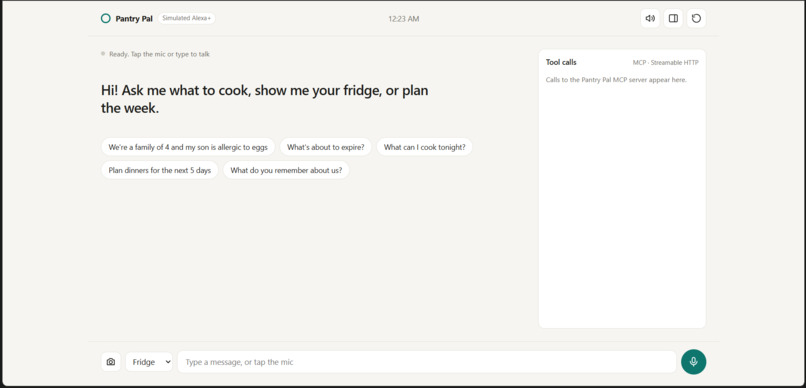Tap the green microphone button
The height and width of the screenshot is (388, 806).
tap(693, 362)
